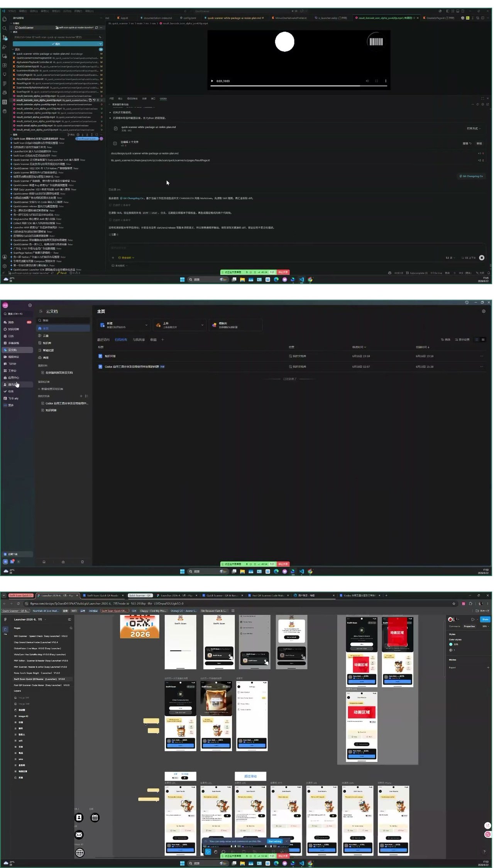Mute the video preview in VS Code

[x=367, y=81]
